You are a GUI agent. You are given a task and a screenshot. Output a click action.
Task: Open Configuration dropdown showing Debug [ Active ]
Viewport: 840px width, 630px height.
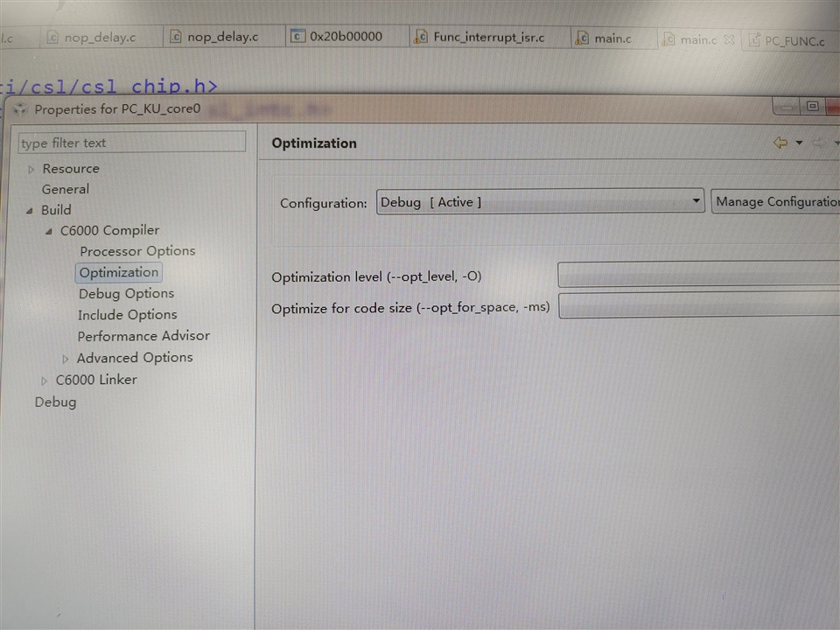[540, 201]
